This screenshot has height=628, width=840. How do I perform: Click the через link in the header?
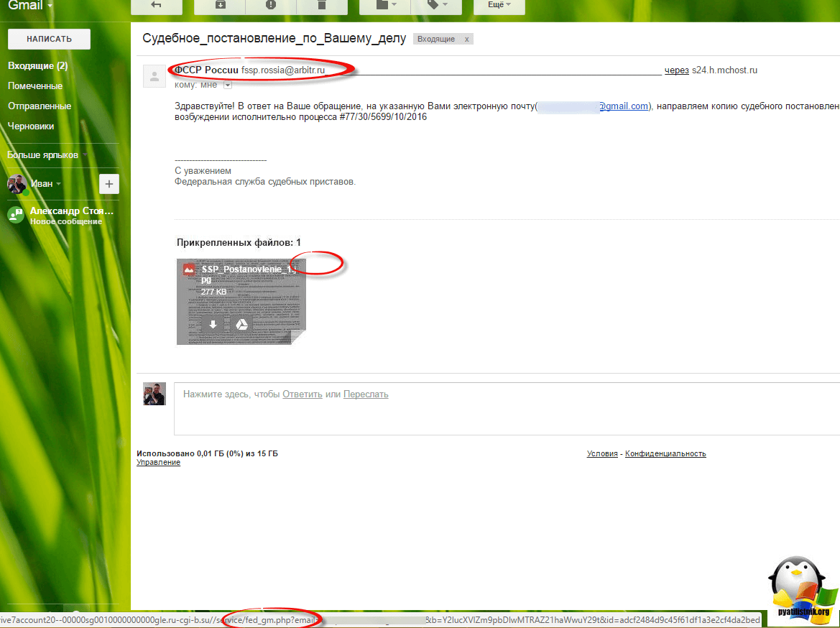677,70
